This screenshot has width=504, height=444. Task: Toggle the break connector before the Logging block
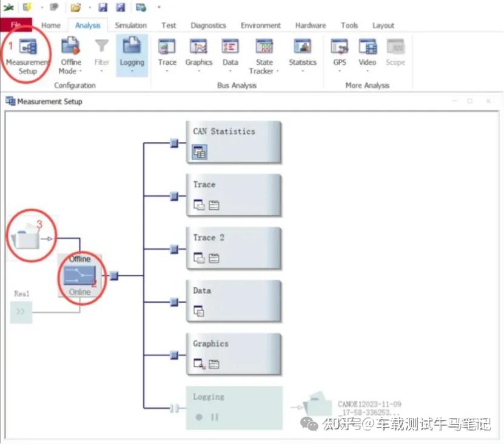click(175, 408)
